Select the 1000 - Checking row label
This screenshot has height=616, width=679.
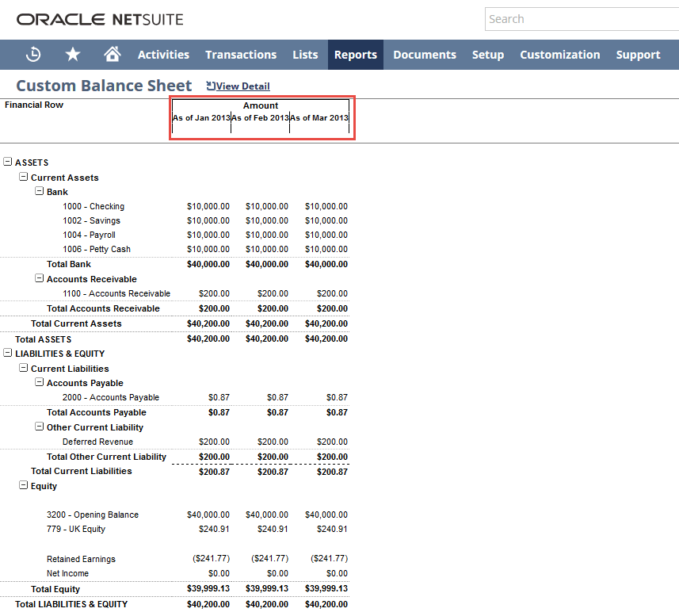tap(93, 206)
